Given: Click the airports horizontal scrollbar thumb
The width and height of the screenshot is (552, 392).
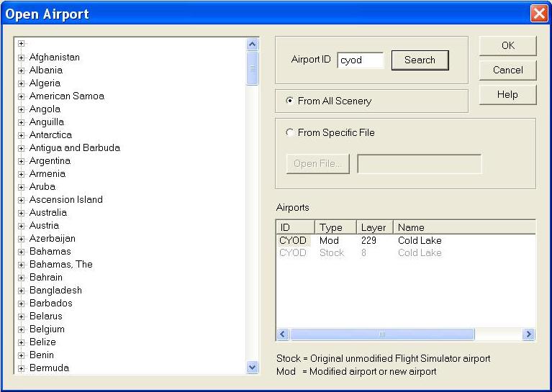Looking at the screenshot, I should tap(381, 334).
